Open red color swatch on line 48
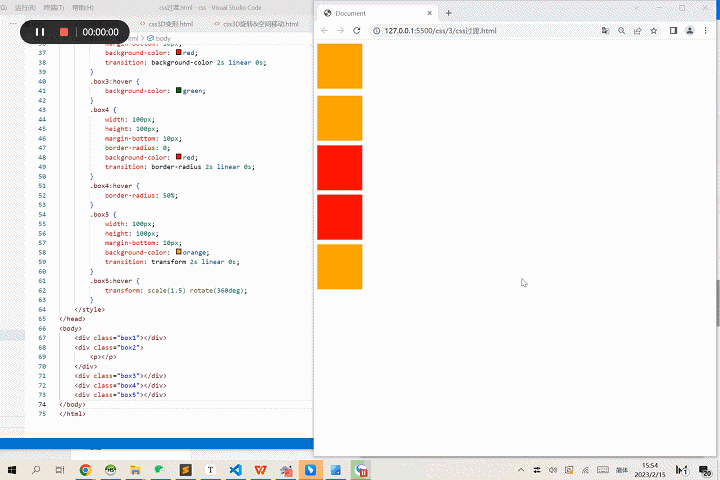Image resolution: width=720 pixels, height=480 pixels. (x=179, y=157)
